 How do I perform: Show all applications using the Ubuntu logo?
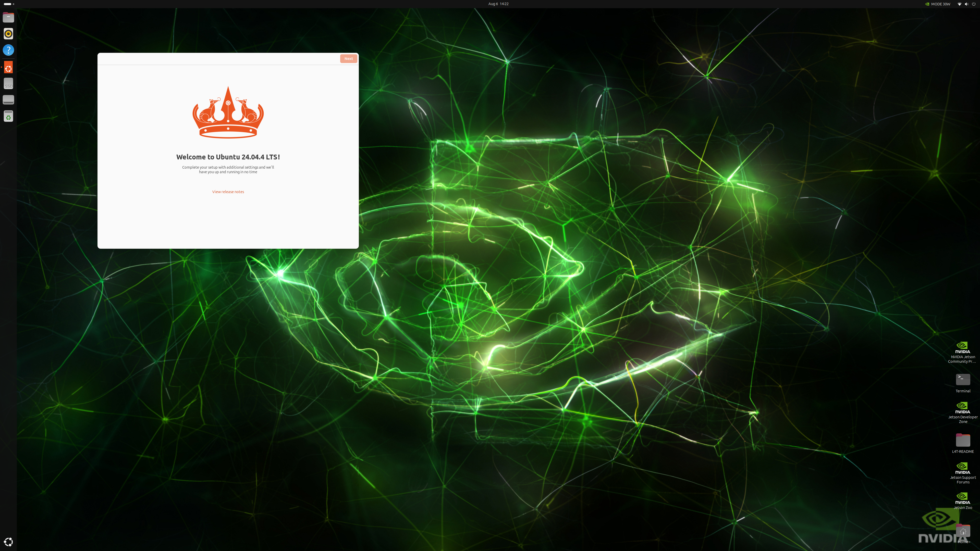pos(8,542)
